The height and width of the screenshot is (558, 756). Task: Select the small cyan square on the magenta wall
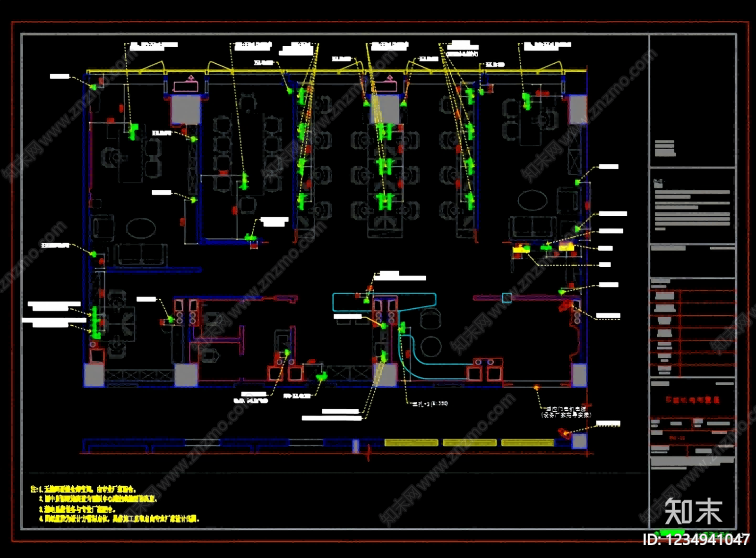[507, 298]
